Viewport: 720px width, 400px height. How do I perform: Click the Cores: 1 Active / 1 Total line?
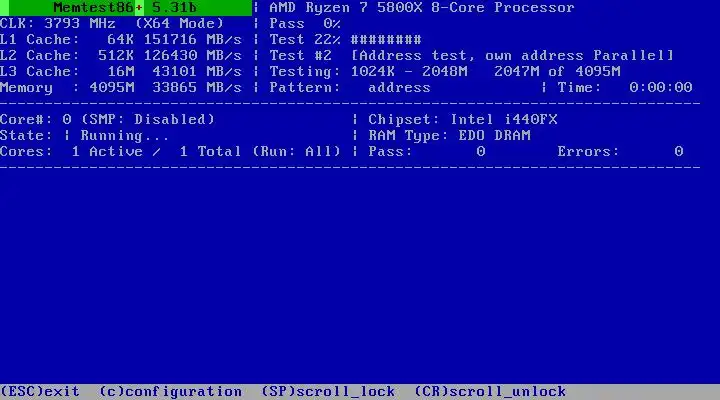click(170, 152)
